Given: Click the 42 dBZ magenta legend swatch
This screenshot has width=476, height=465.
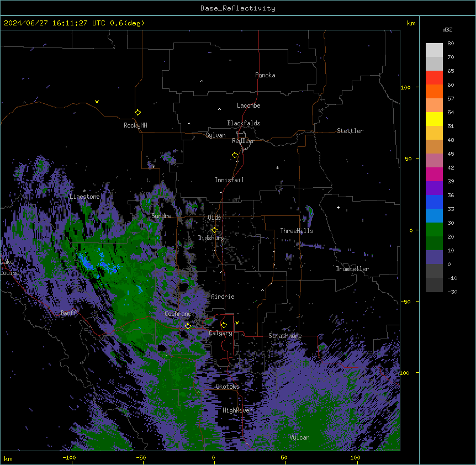Looking at the screenshot, I should 434,174.
